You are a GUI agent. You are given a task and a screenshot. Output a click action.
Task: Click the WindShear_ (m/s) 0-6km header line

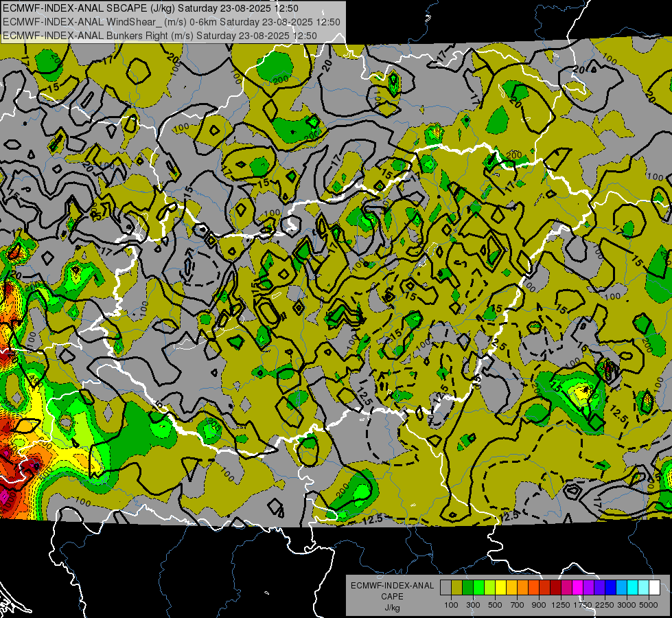[x=172, y=22]
